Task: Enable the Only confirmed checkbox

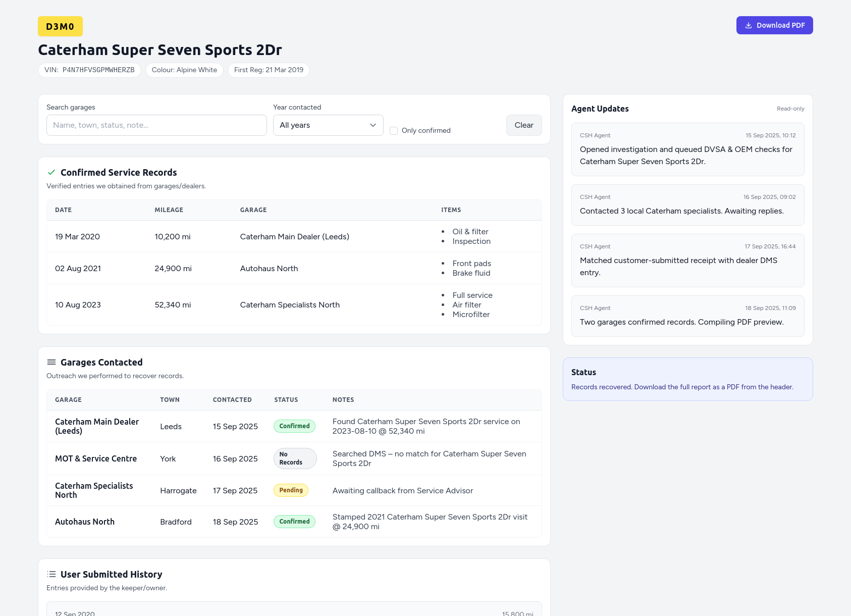Action: [394, 131]
